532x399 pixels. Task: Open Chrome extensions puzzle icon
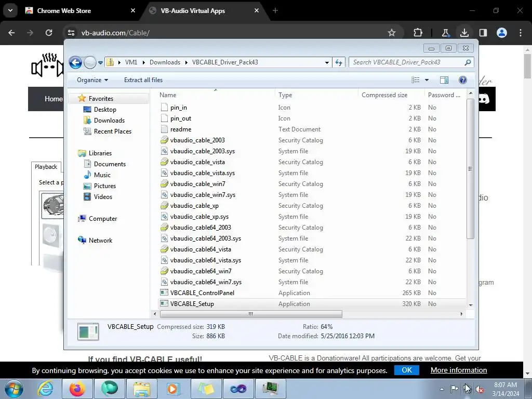(418, 33)
